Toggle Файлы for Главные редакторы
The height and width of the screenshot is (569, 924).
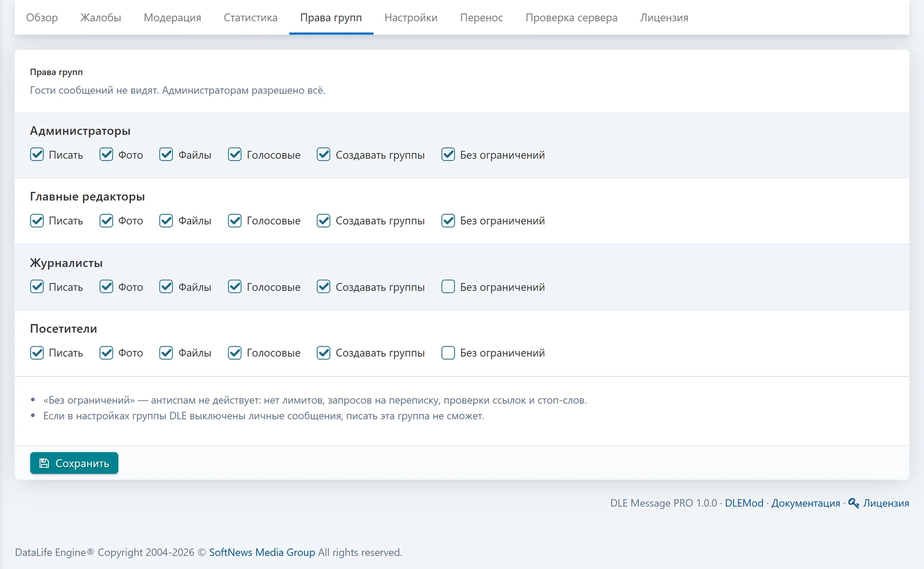(x=166, y=221)
